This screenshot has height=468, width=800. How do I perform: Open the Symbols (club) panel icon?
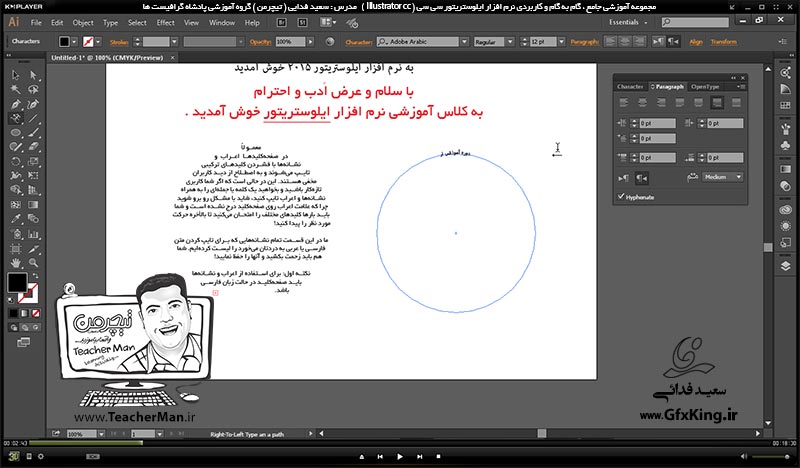(x=786, y=145)
